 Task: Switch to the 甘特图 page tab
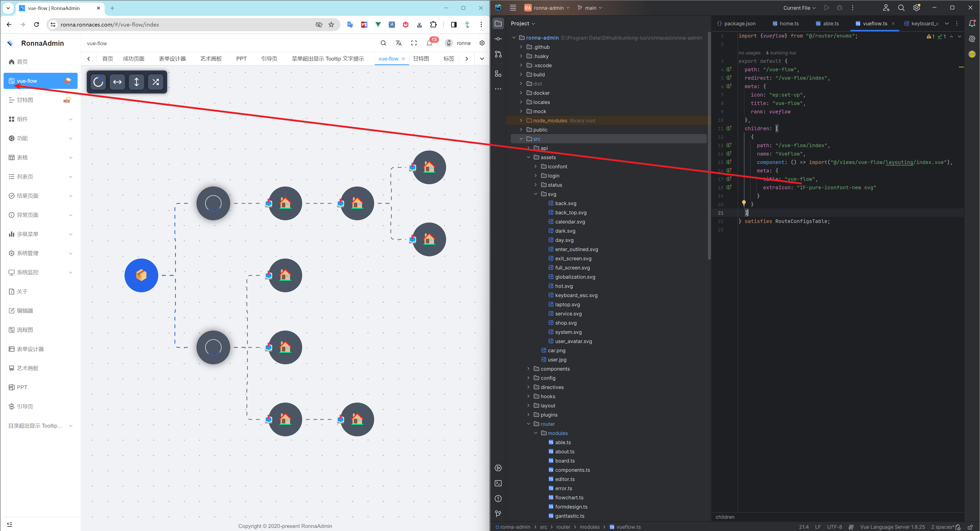point(421,59)
